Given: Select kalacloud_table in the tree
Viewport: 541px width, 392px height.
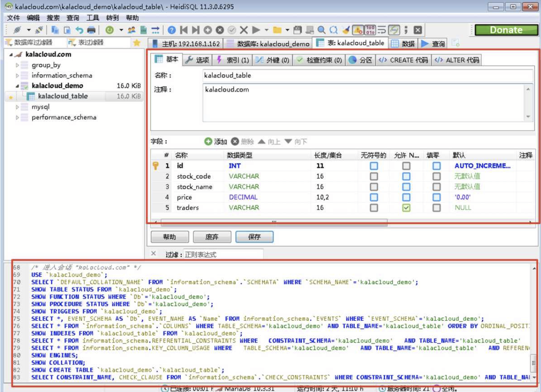Looking at the screenshot, I should 63,96.
